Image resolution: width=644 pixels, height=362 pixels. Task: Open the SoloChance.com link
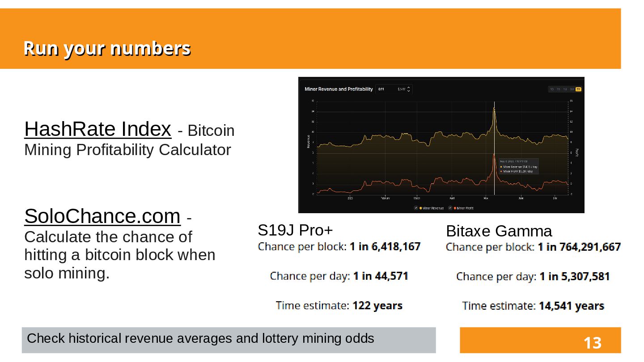[102, 216]
